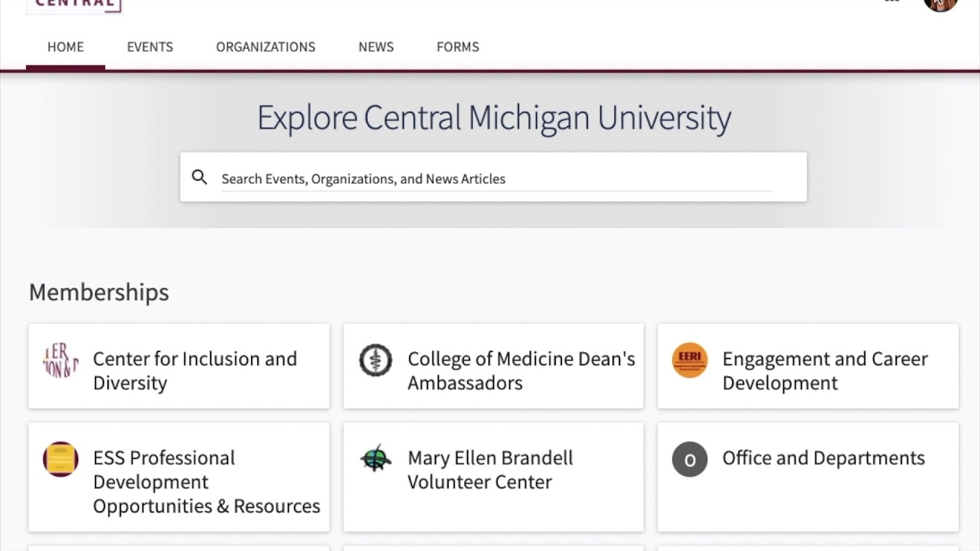
Task: Open Engagement and Career Development membership card
Action: [x=808, y=366]
